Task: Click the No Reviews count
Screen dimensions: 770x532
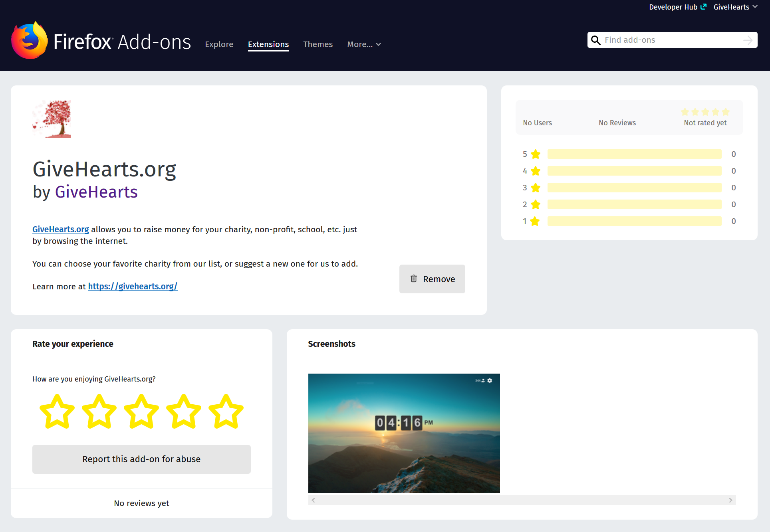Action: [617, 123]
